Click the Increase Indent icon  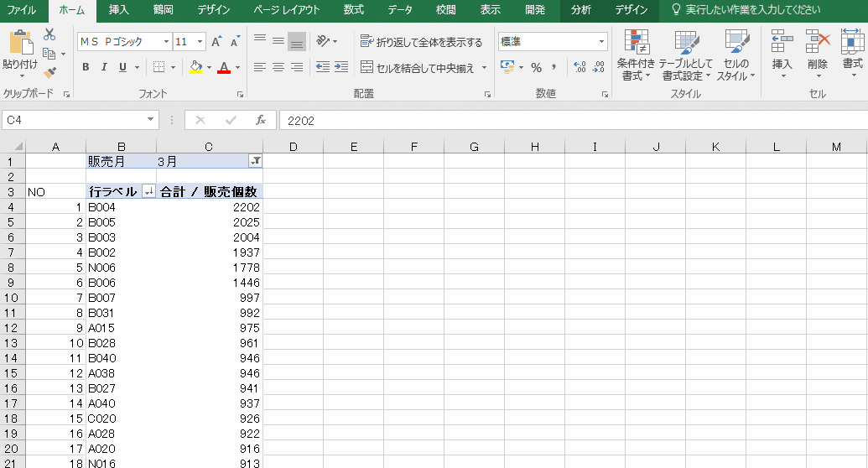[x=340, y=67]
